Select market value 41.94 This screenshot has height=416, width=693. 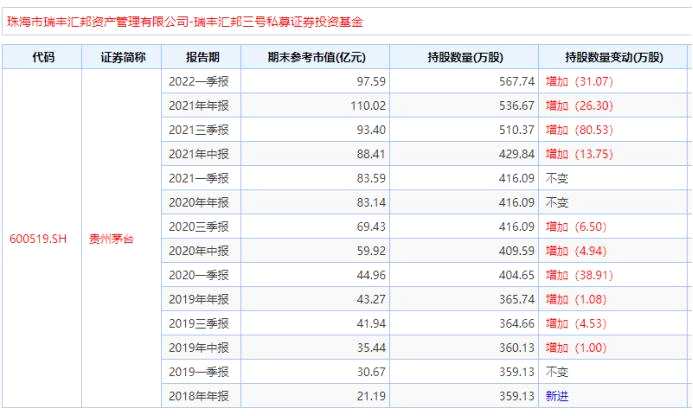click(371, 324)
